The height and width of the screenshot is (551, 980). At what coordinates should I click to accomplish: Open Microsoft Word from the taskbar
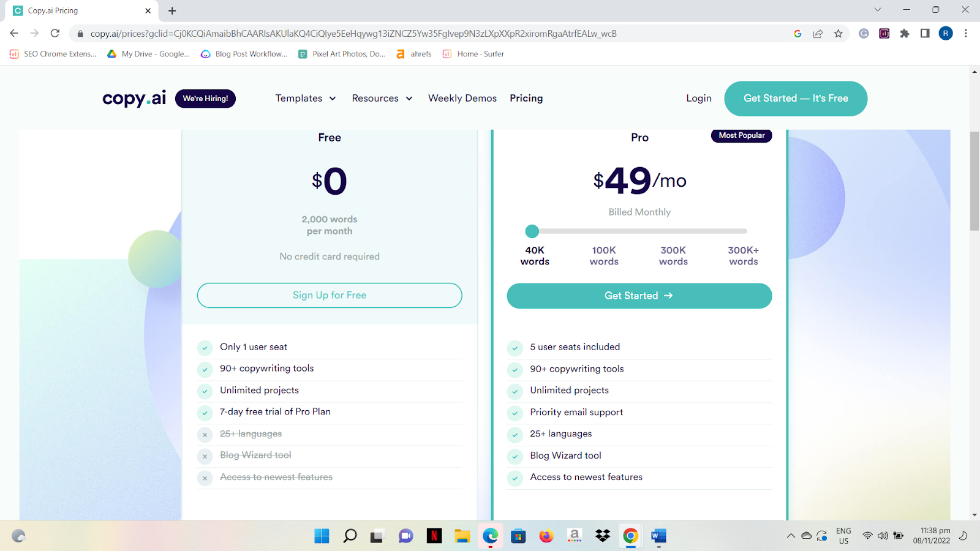point(658,536)
